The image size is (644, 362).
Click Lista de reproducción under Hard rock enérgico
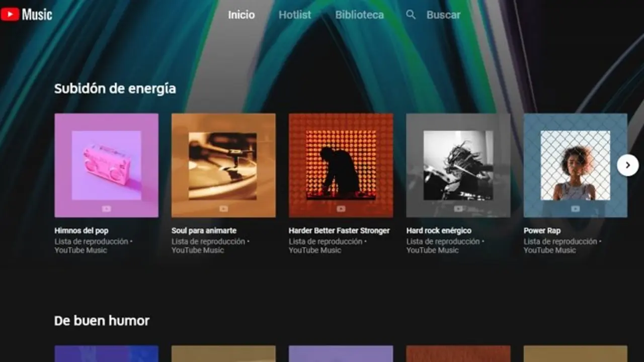(443, 242)
